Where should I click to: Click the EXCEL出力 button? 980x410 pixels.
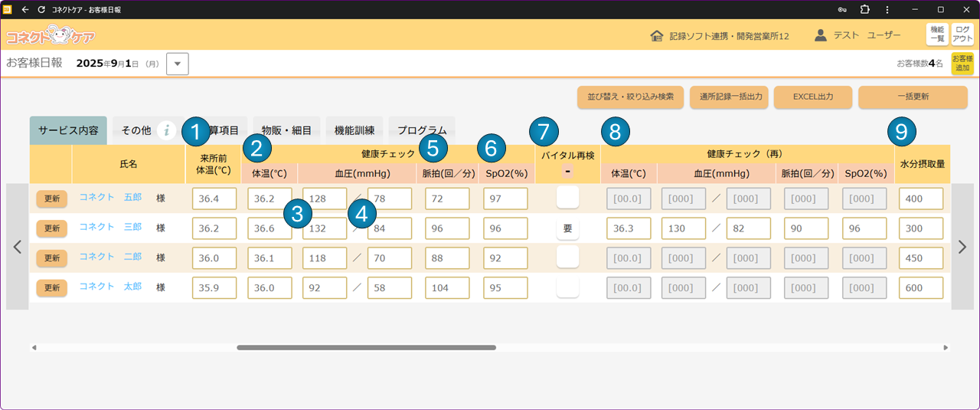[x=812, y=97]
